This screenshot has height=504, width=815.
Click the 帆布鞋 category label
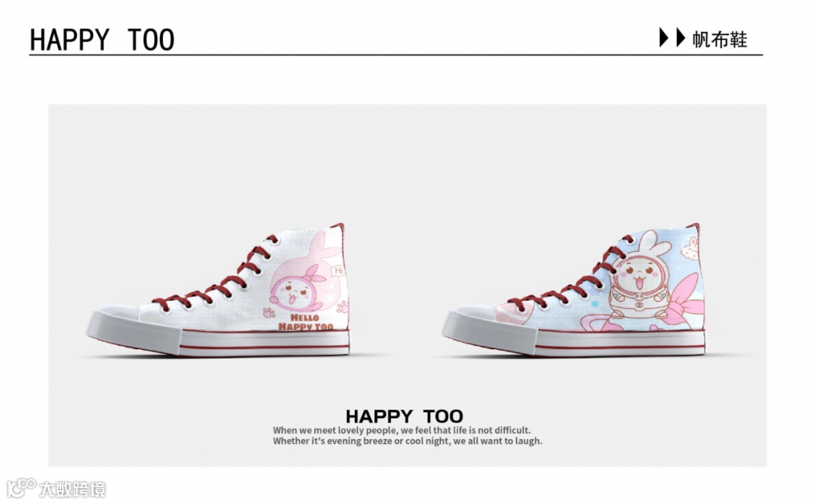[719, 39]
